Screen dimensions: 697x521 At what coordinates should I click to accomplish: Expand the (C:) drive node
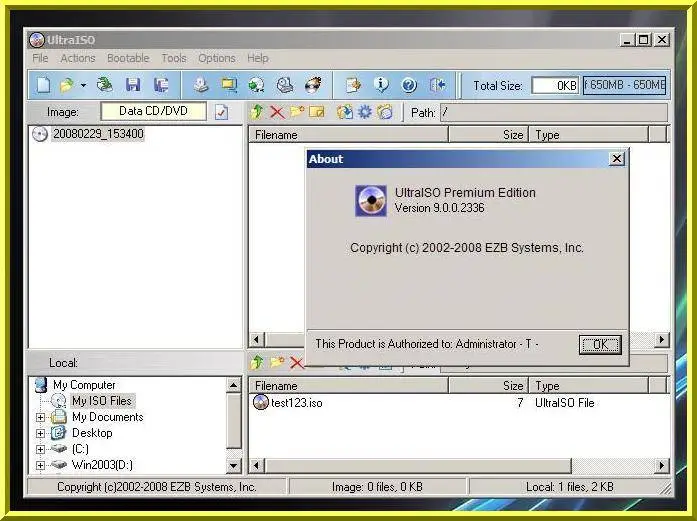click(x=40, y=449)
